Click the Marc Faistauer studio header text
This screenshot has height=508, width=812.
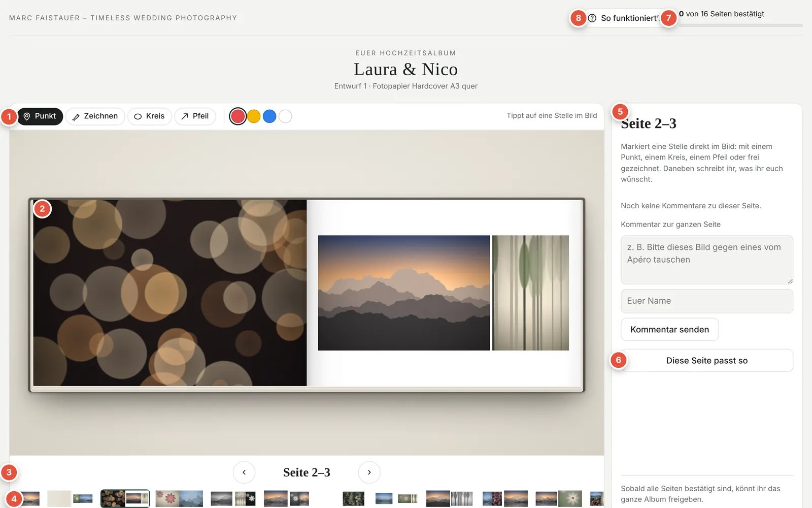[123, 18]
